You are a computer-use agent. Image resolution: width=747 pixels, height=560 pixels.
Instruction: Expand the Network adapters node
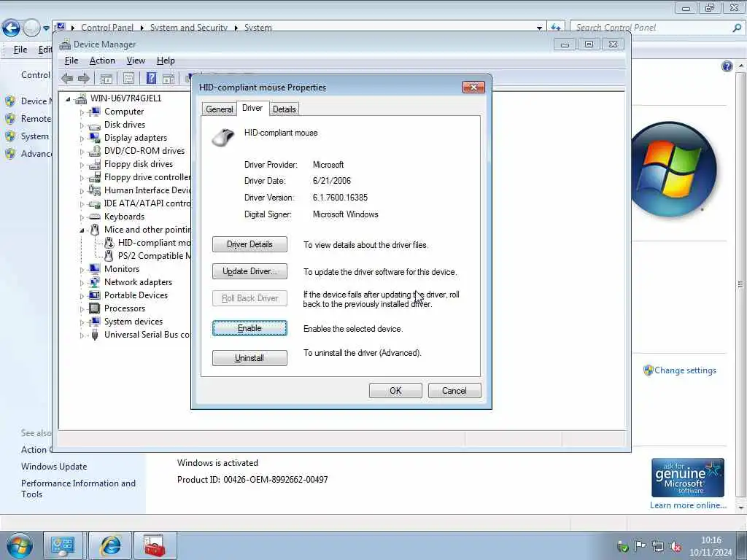tap(82, 284)
